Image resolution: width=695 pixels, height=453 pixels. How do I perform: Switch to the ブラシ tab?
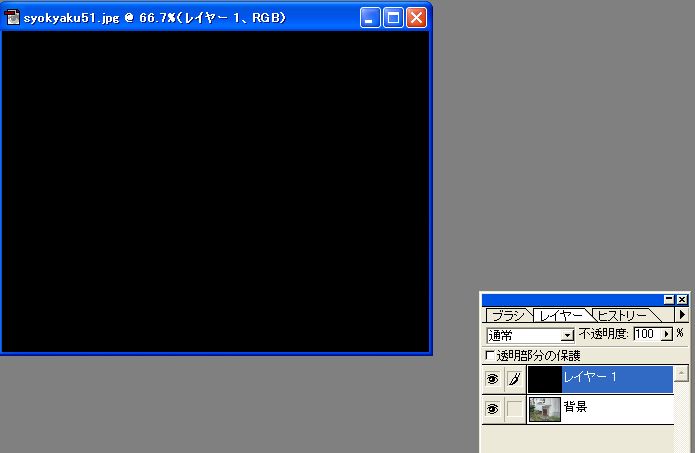click(507, 315)
